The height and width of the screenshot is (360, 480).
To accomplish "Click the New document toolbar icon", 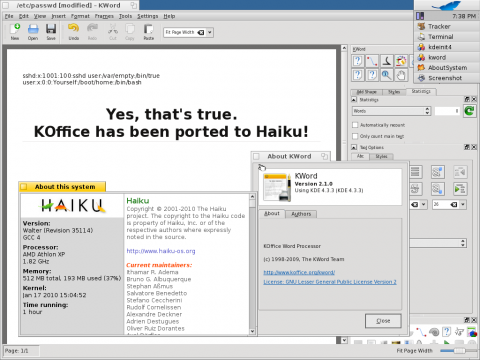I will [15, 29].
